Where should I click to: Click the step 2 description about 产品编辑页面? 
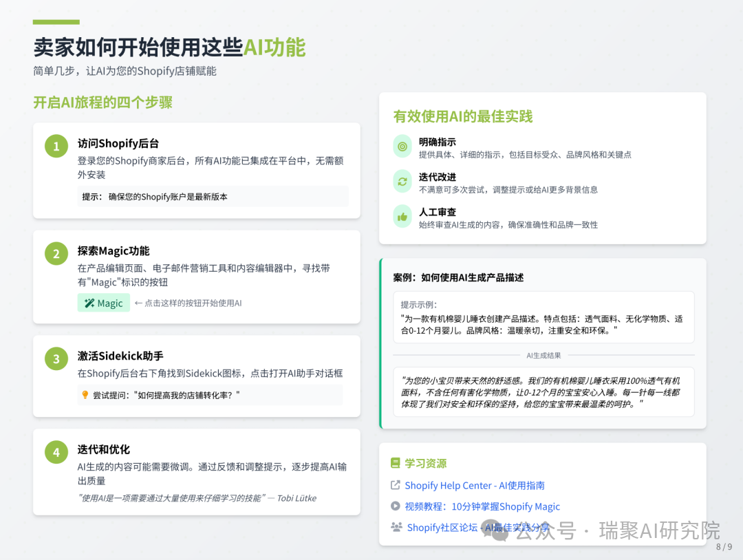point(204,275)
